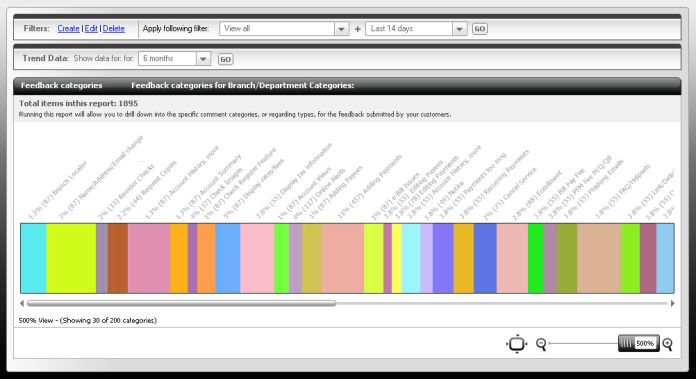Click the Edit filter link
Screen dimensions: 696x379
point(91,28)
